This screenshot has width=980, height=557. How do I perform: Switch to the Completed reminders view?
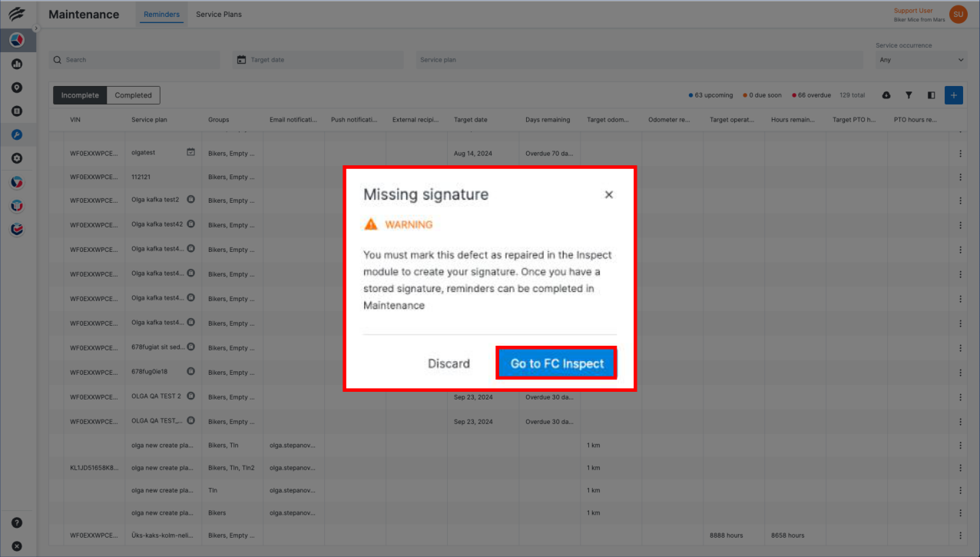point(133,94)
